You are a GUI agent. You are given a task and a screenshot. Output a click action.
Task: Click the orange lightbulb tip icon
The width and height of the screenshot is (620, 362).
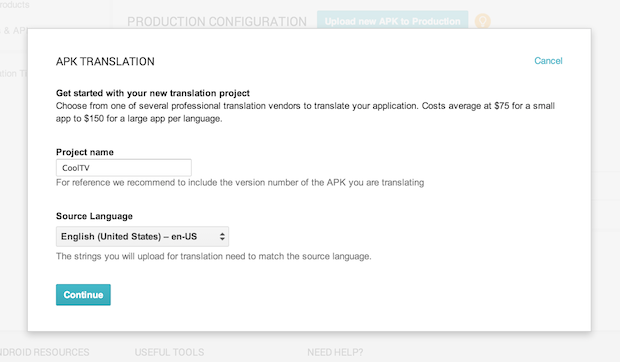coord(482,21)
